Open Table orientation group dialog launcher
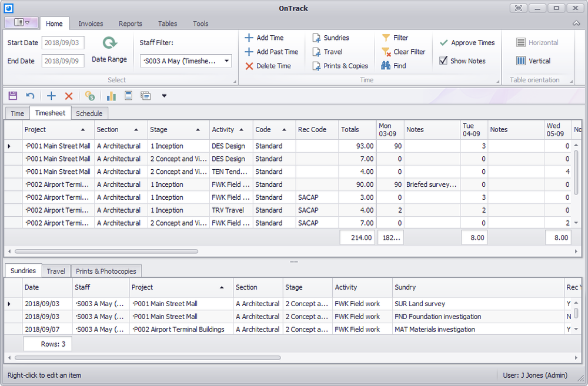The width and height of the screenshot is (588, 386). (571, 81)
